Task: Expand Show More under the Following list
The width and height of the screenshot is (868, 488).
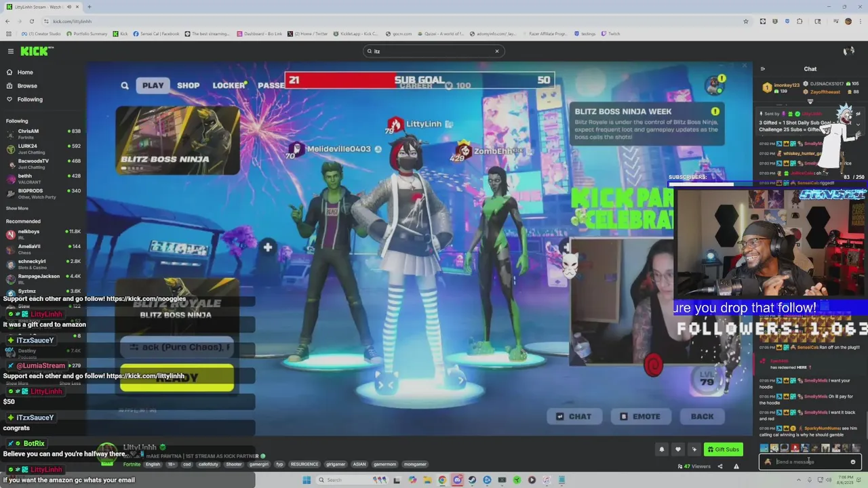Action: 17,208
